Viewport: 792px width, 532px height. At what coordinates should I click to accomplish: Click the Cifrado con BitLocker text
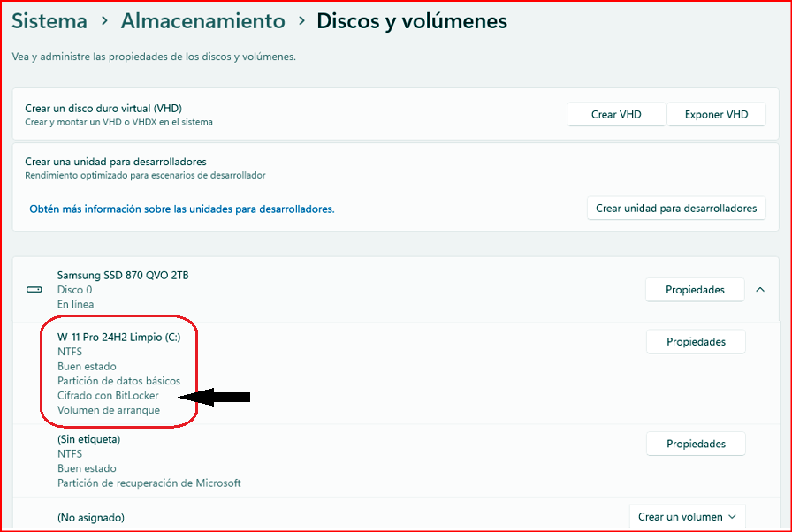pos(108,396)
